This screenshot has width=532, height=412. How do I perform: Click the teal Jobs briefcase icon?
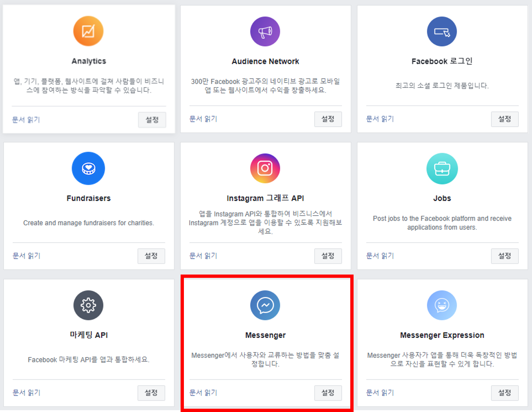pyautogui.click(x=442, y=168)
